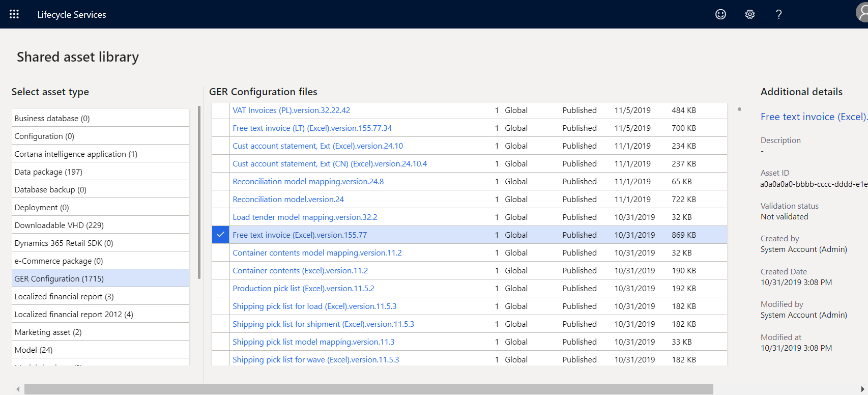Open the settings gear menu
Image resolution: width=868 pixels, height=395 pixels.
point(750,14)
